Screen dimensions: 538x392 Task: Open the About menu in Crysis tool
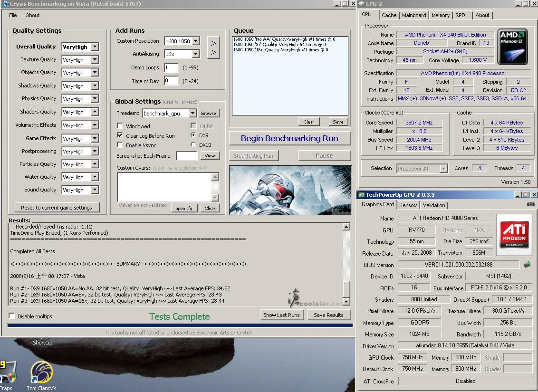pyautogui.click(x=33, y=15)
